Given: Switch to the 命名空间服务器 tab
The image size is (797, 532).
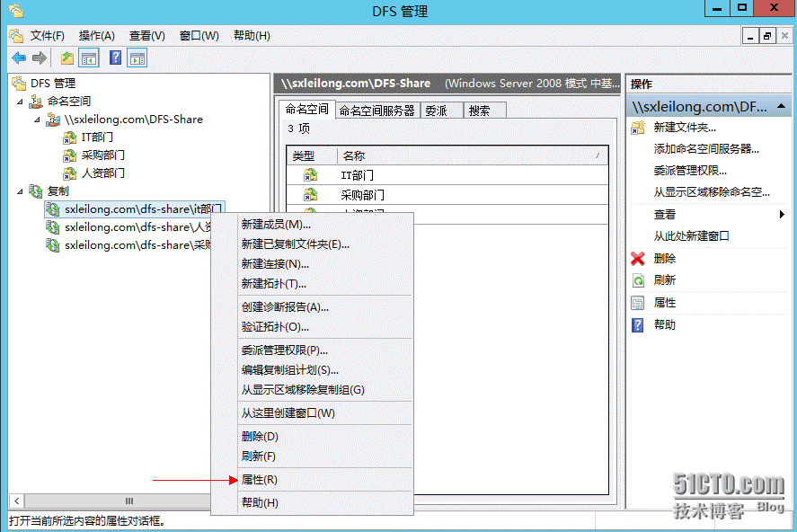Looking at the screenshot, I should click(x=377, y=111).
